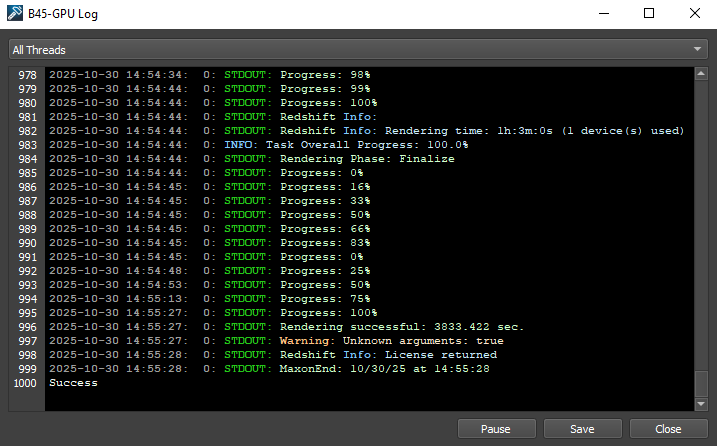Maximize the B45-GPU Log window

click(649, 14)
